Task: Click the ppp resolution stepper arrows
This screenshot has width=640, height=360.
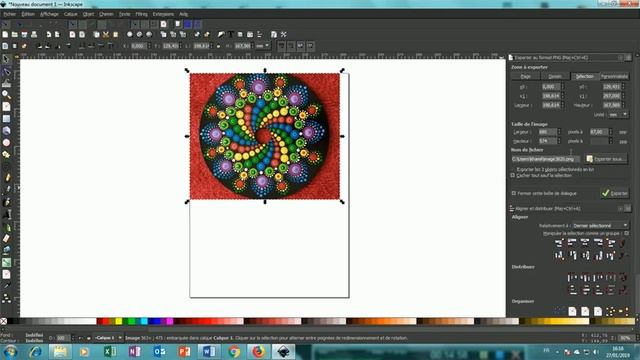Action: click(x=610, y=132)
